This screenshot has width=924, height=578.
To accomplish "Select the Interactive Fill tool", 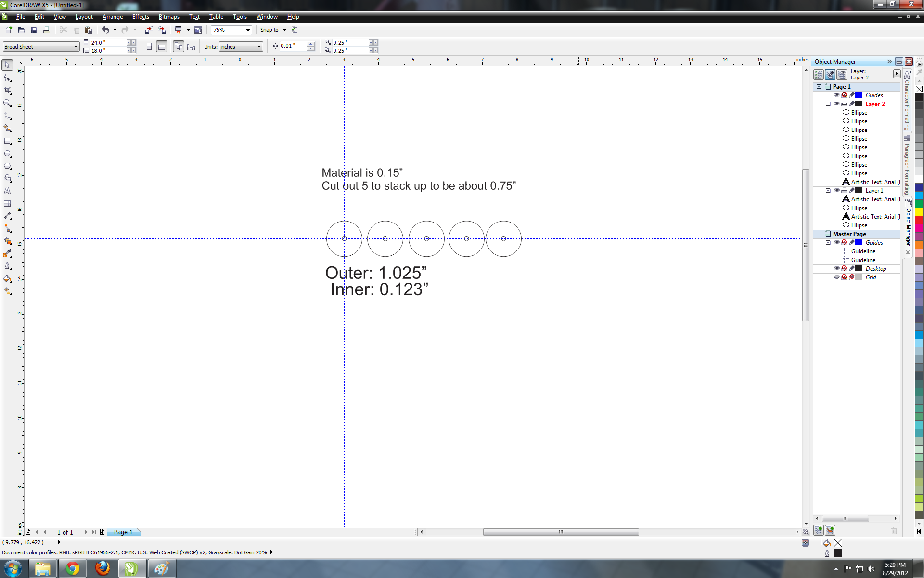I will [7, 291].
